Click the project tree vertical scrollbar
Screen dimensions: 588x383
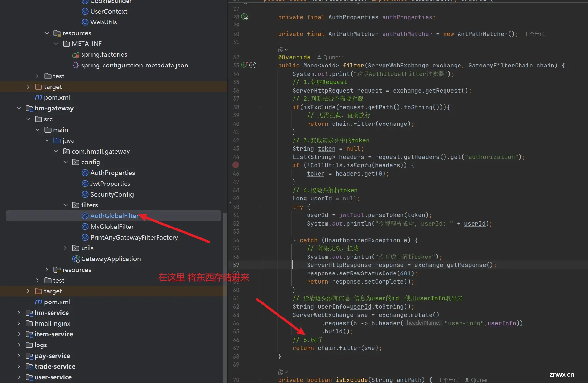click(224, 297)
